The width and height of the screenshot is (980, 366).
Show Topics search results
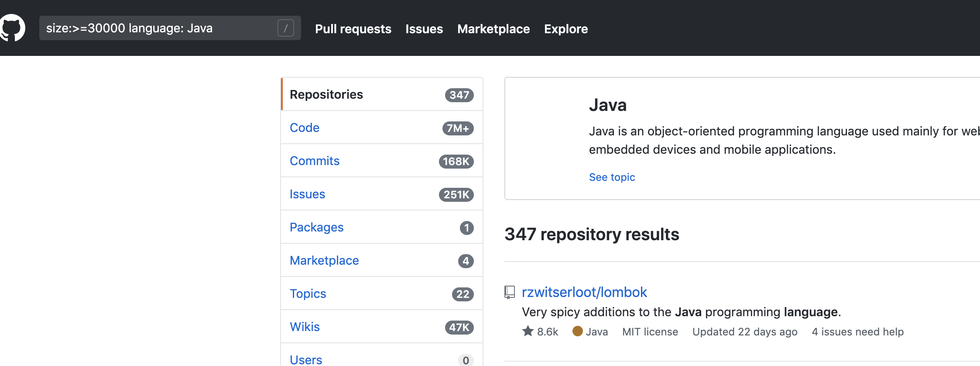pos(308,293)
